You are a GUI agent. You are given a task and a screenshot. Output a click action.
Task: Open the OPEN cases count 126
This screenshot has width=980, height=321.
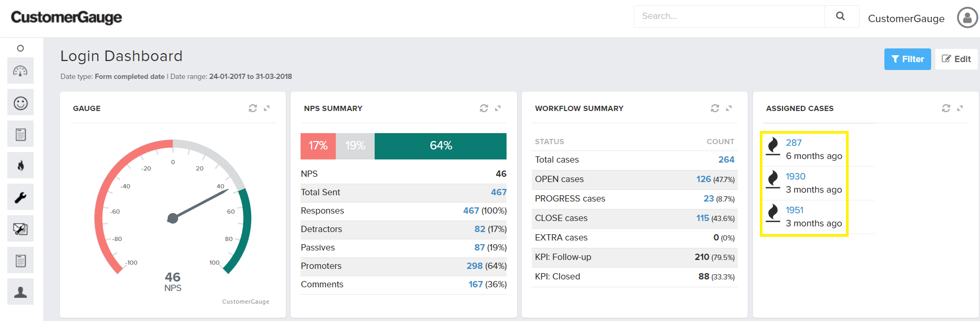[x=704, y=179]
